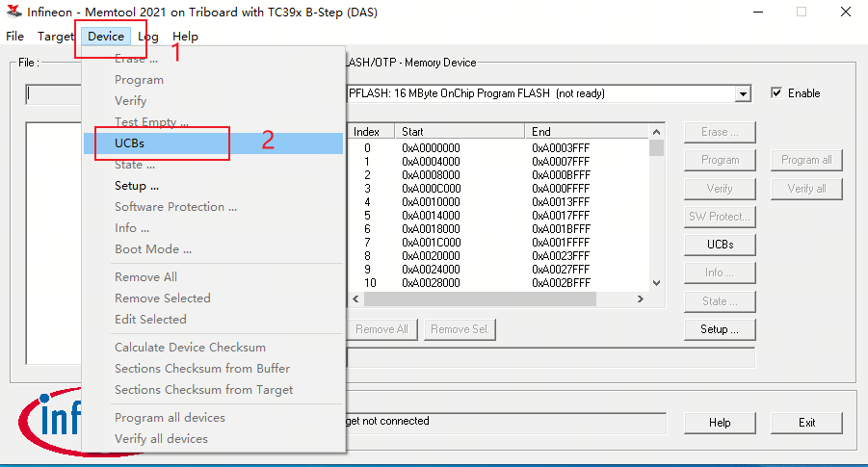Click the Index column header
The image size is (868, 467).
[x=371, y=132]
